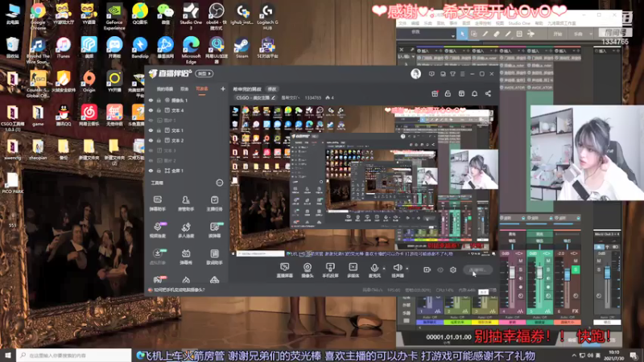Add a 直播屏幕 capture source
644x362 pixels.
(x=285, y=270)
